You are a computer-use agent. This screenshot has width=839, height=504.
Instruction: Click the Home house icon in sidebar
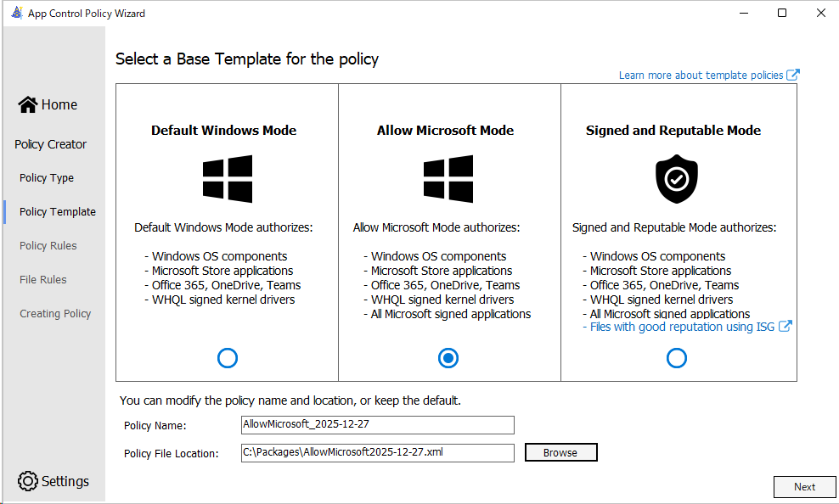28,104
